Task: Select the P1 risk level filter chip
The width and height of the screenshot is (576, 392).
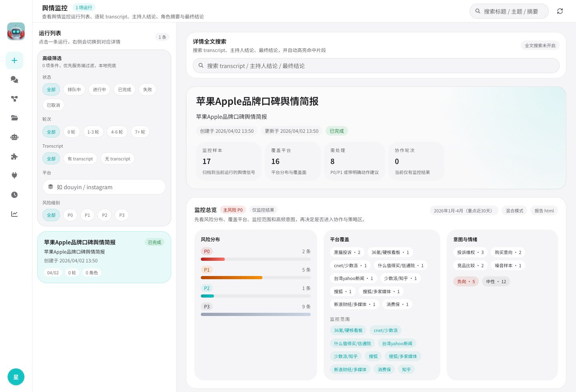Action: click(87, 215)
